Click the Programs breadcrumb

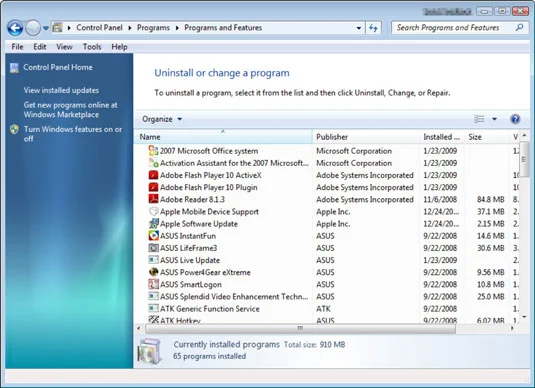pos(153,28)
